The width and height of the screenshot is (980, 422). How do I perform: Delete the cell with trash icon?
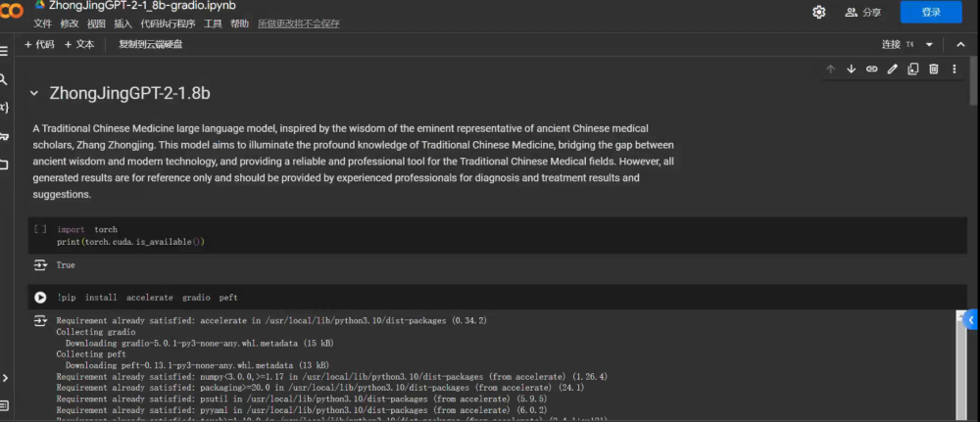934,70
